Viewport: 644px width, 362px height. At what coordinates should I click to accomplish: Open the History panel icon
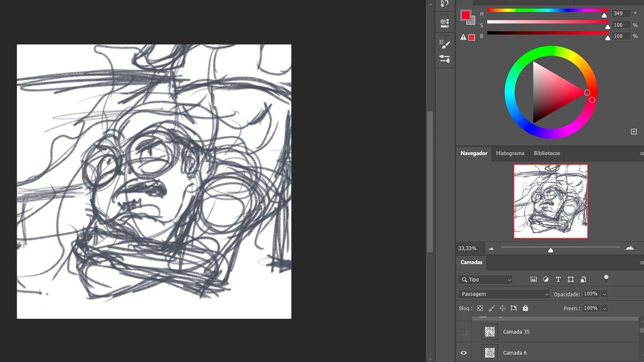point(445,3)
